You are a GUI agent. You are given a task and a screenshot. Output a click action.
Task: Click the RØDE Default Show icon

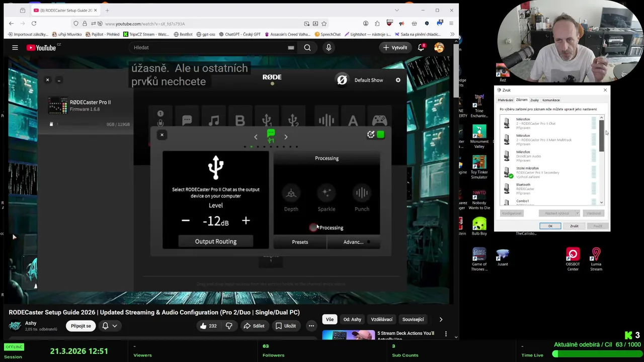[x=342, y=80]
